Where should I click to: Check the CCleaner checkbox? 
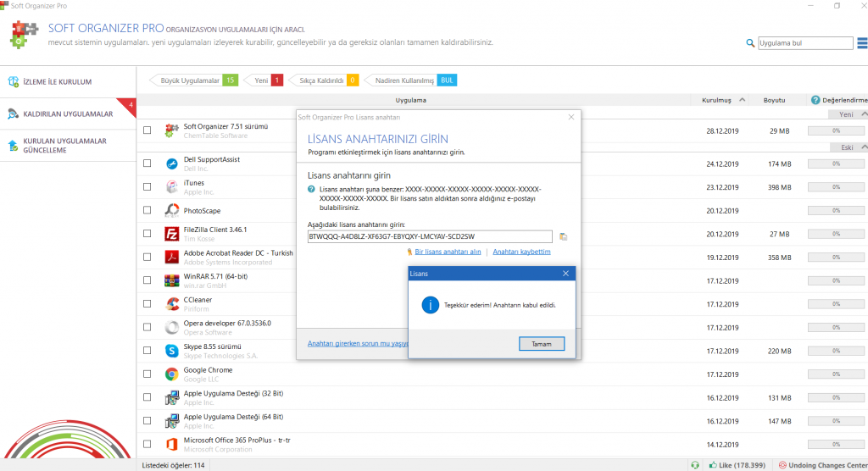pos(147,303)
